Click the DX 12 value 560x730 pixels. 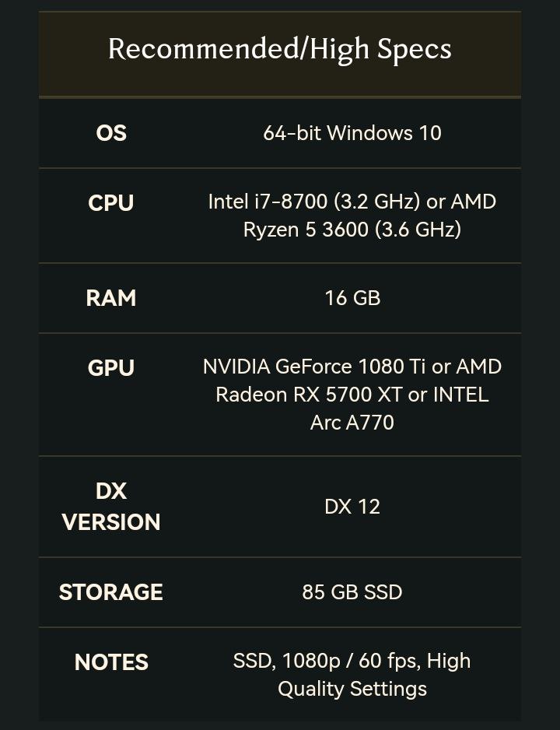click(352, 507)
